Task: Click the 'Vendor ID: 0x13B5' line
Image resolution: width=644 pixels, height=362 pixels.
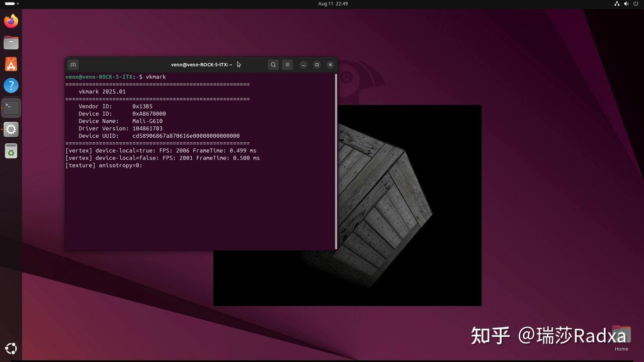Action: pyautogui.click(x=116, y=107)
